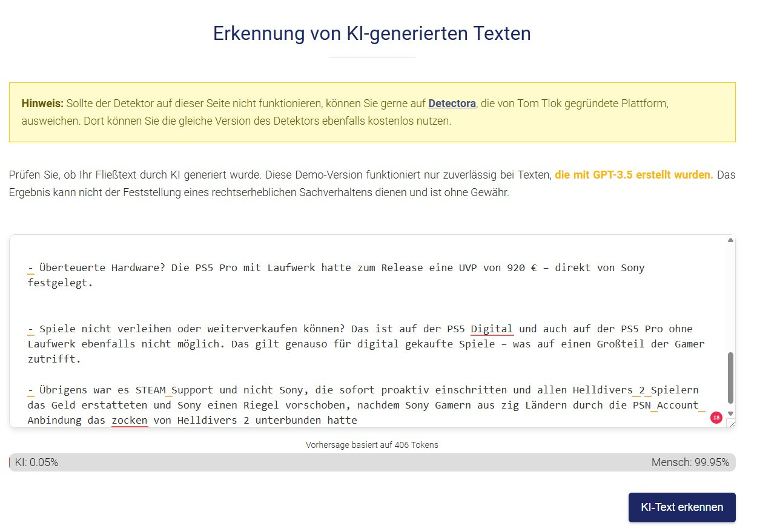Click the red grammar-checker badge showing 18

tap(716, 418)
